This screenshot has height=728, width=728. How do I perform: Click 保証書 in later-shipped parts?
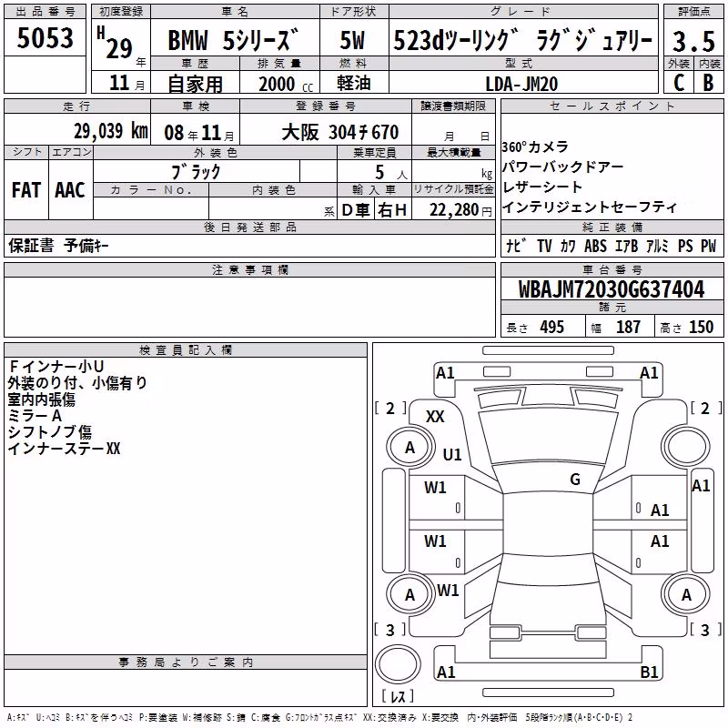[31, 245]
